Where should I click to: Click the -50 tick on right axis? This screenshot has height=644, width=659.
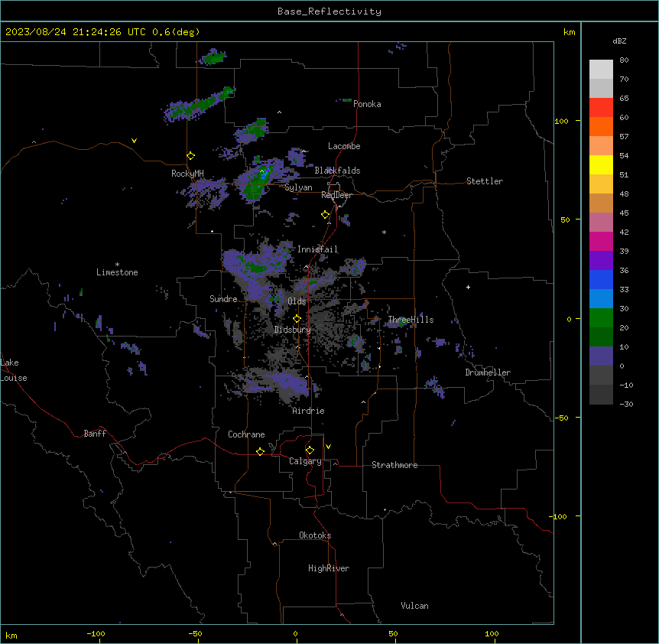[561, 418]
